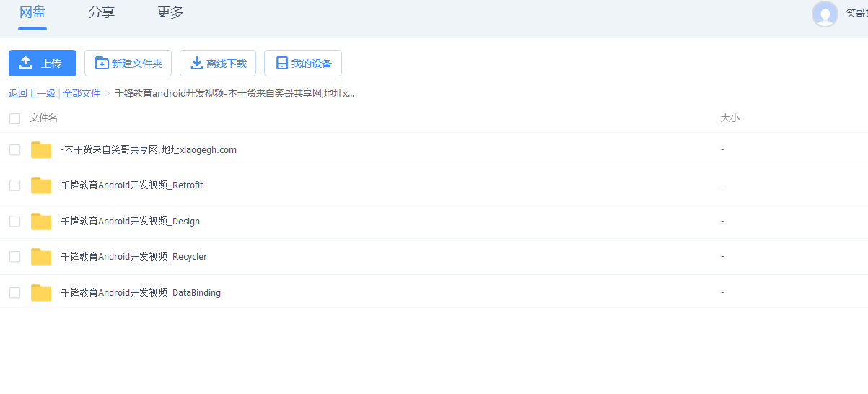Navigate to 全部文件 breadcrumb link
This screenshot has height=394, width=868.
[82, 93]
